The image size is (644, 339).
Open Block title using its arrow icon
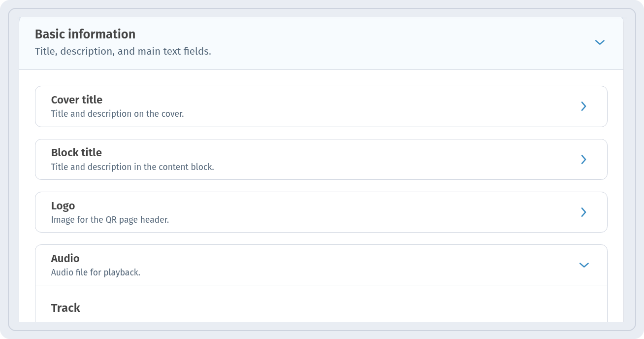583,159
